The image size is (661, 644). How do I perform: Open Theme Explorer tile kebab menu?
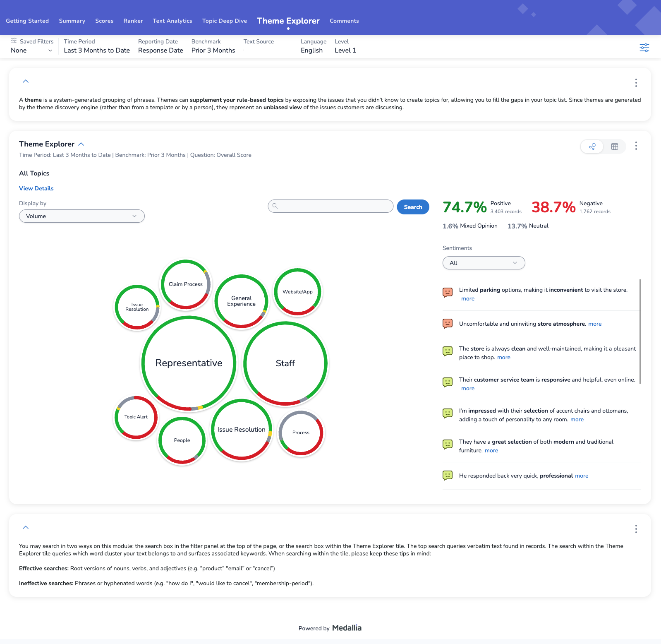tap(636, 146)
